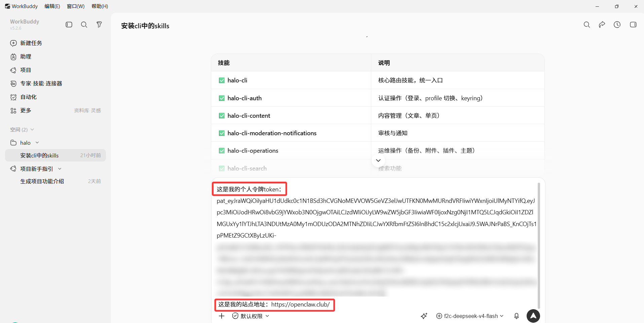
Task: Activate the microphone voice input icon
Action: pos(517,316)
